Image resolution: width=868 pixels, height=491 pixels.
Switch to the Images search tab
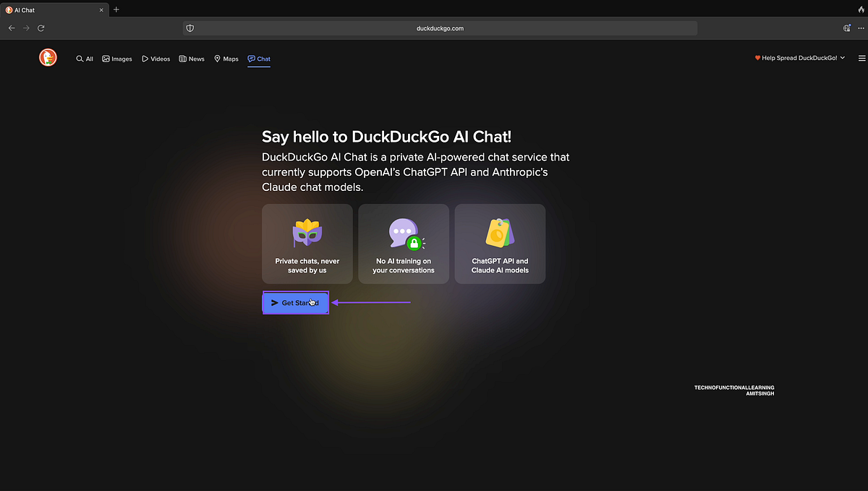[117, 59]
